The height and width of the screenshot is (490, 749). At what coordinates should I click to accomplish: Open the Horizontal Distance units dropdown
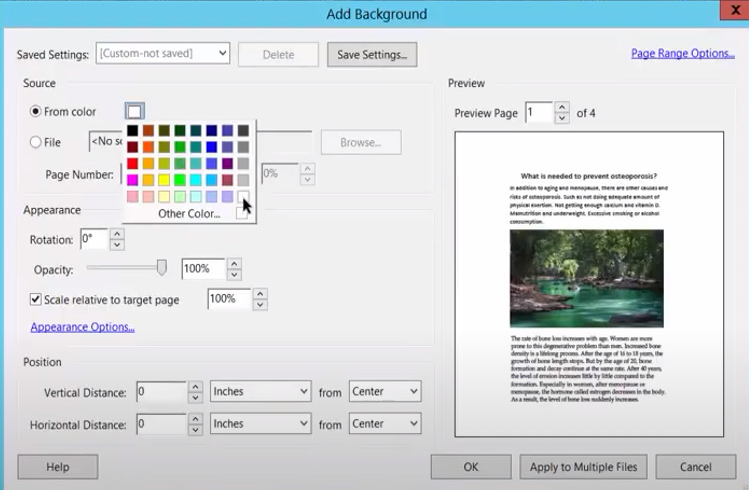point(260,424)
